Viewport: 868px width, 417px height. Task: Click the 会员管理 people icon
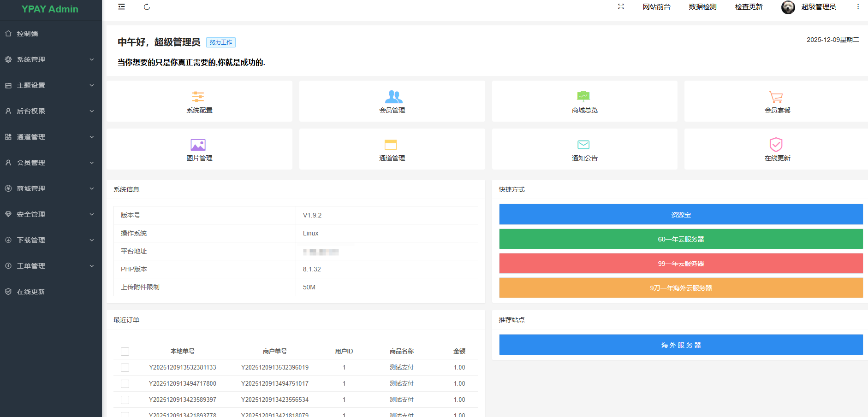point(392,97)
